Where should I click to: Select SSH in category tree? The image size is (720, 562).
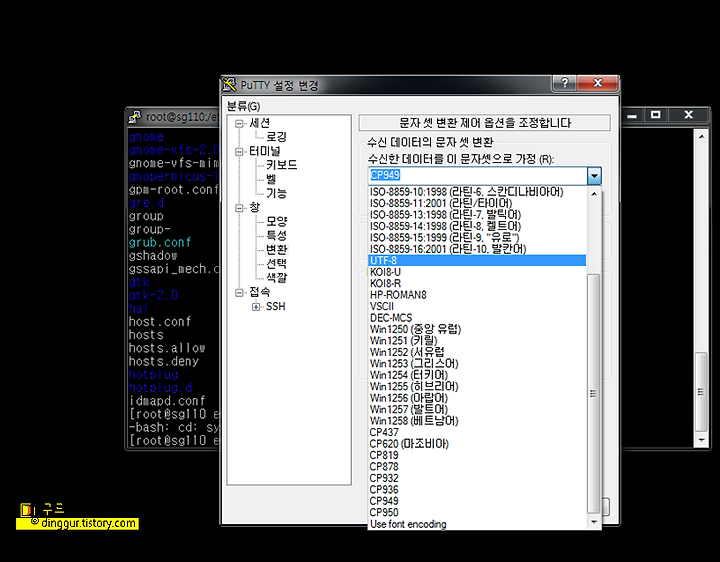276,306
